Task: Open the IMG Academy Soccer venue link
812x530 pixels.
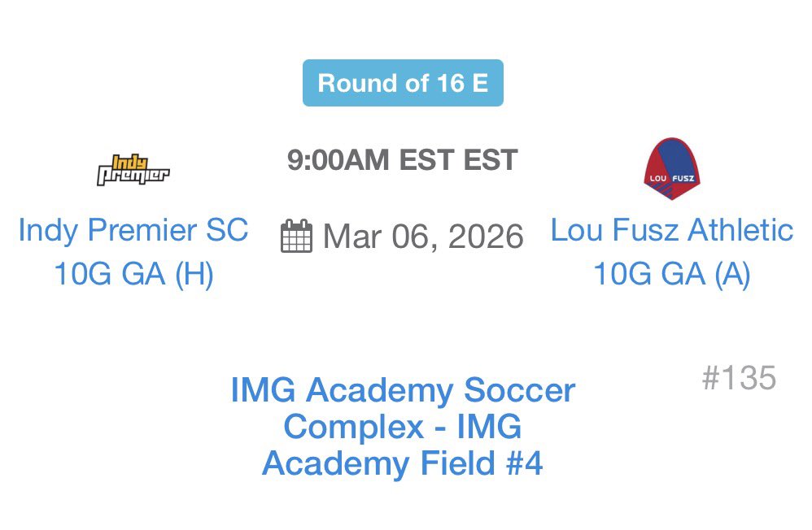Action: coord(403,389)
